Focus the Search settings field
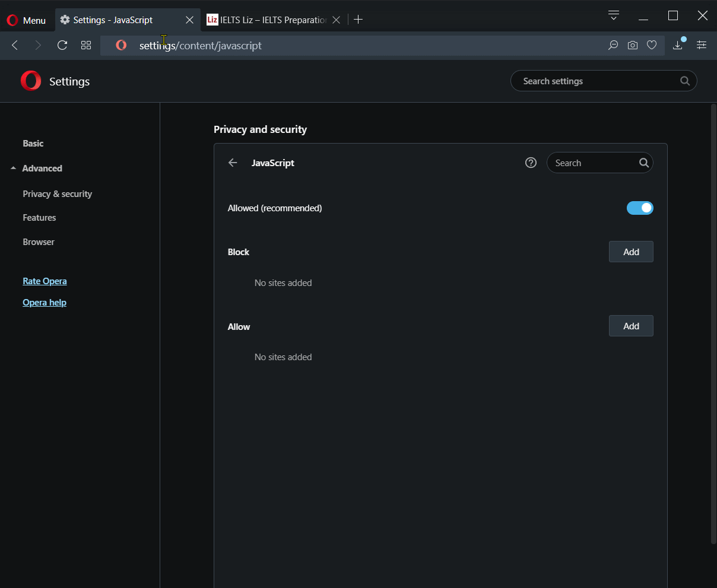 click(x=604, y=81)
